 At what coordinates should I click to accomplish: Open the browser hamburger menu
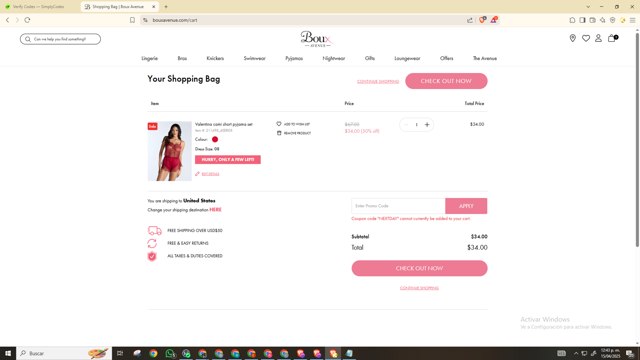(632, 20)
